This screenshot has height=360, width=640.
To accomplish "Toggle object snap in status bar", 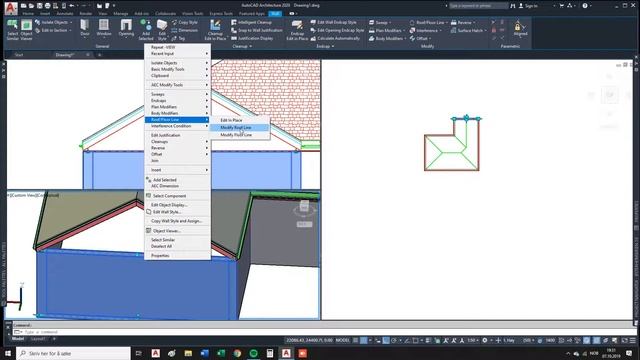I will pyautogui.click(x=416, y=340).
